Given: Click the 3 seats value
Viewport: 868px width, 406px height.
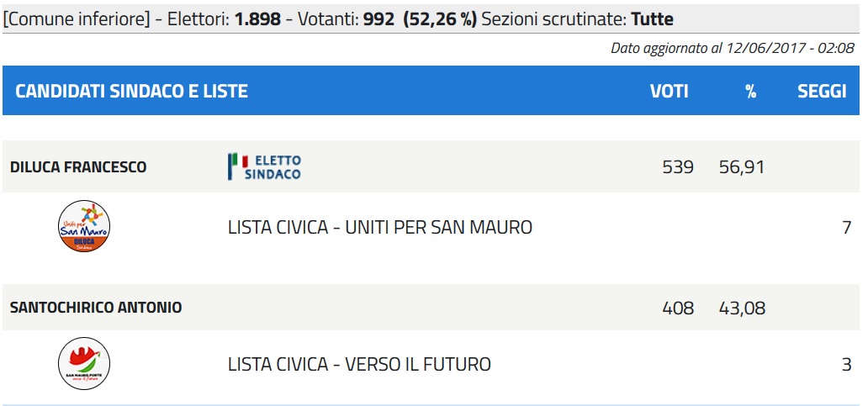Looking at the screenshot, I should click(846, 364).
